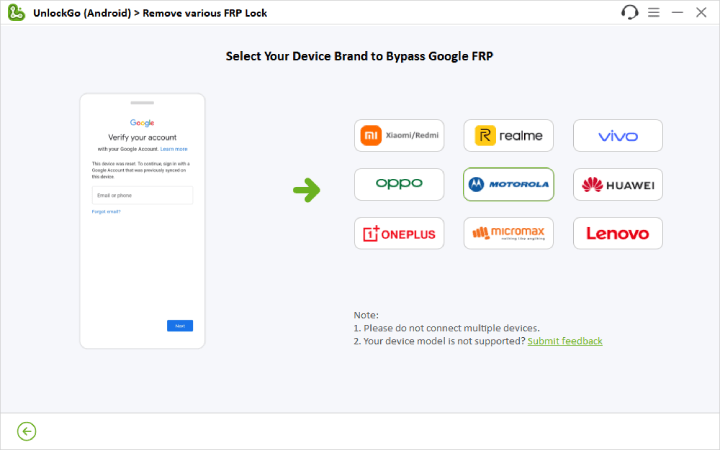Pick the OPPO brand tile

399,184
